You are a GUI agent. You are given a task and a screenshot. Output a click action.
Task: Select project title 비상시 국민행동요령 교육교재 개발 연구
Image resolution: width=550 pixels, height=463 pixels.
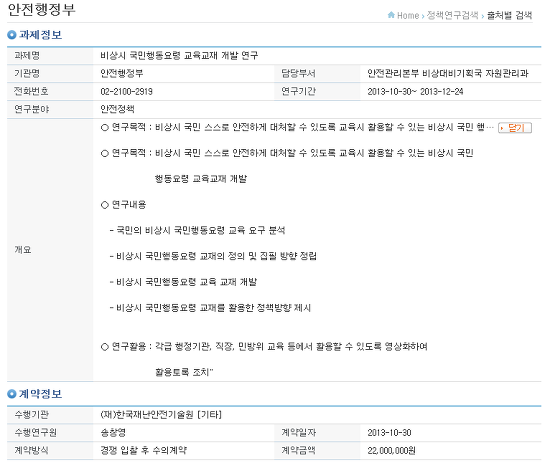point(179,55)
